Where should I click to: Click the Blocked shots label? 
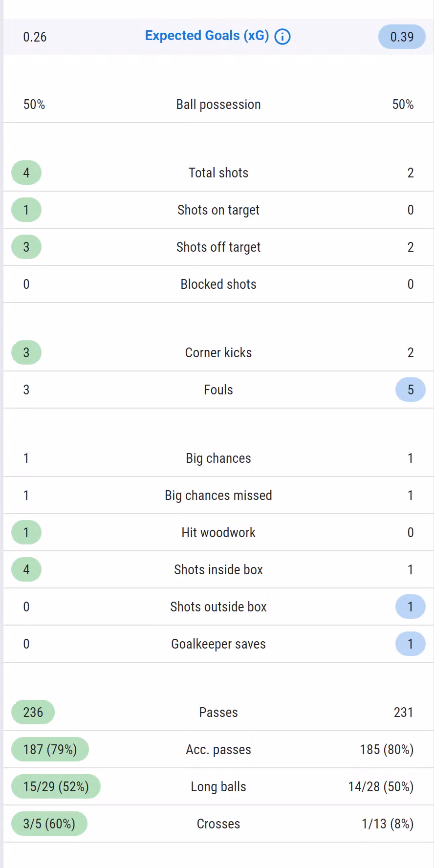pos(218,284)
